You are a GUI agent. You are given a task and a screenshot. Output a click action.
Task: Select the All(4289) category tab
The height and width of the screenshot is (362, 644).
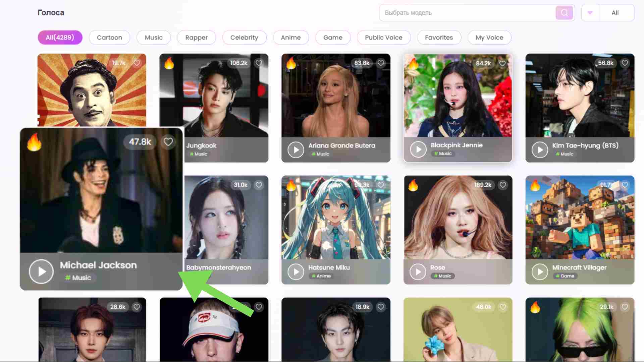pos(60,38)
